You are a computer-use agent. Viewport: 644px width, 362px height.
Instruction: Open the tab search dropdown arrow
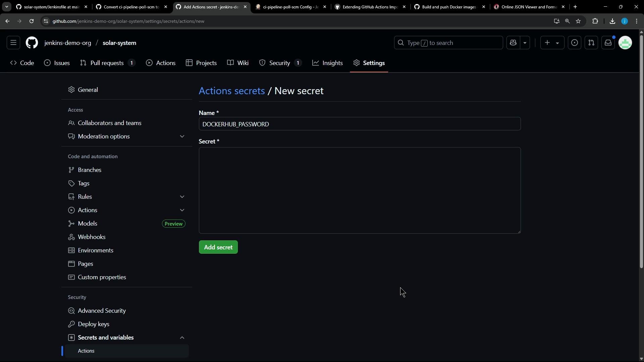click(6, 7)
